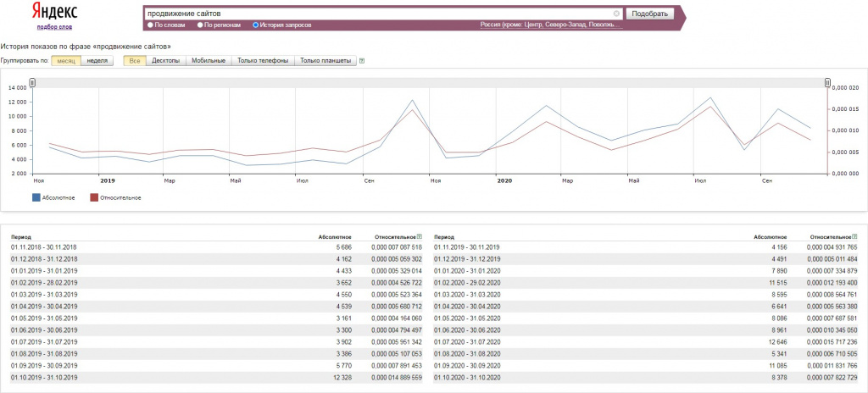Switch to Только телефоны filter
The width and height of the screenshot is (868, 393).
pos(263,61)
